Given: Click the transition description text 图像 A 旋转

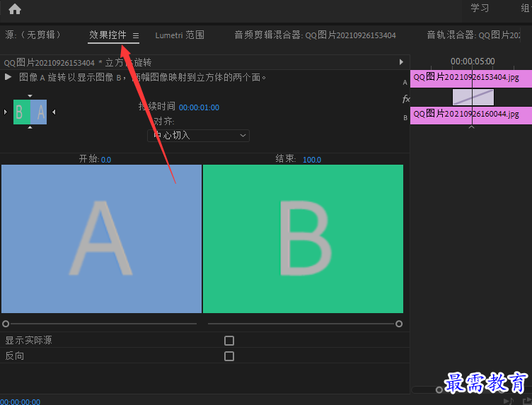Looking at the screenshot, I should pyautogui.click(x=142, y=77).
